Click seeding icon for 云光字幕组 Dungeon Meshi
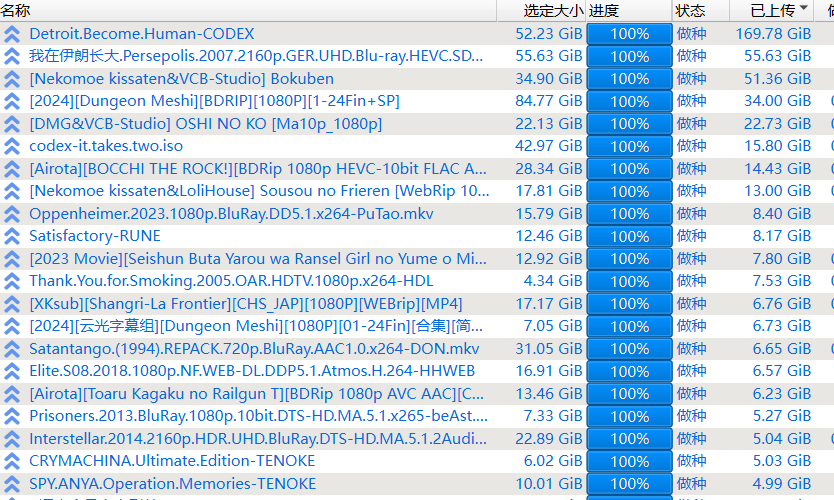Screen dimensions: 834x500 12,326
